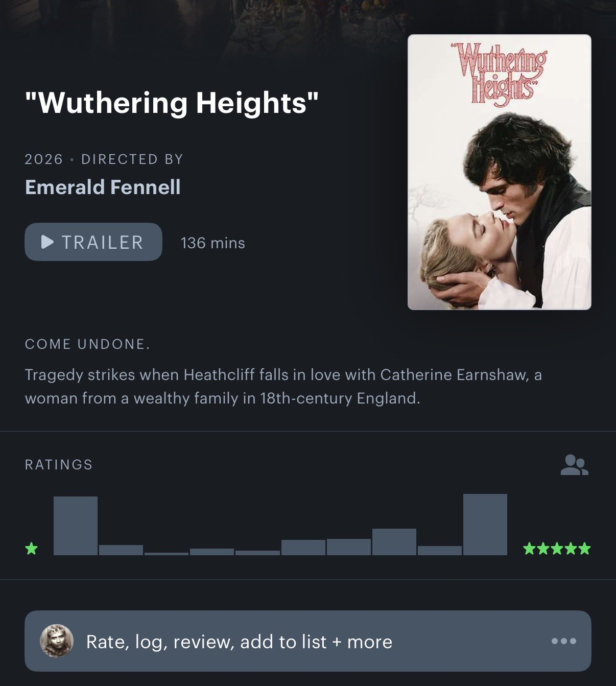The image size is (616, 686).
Task: Tap the single green star icon
Action: tap(32, 549)
